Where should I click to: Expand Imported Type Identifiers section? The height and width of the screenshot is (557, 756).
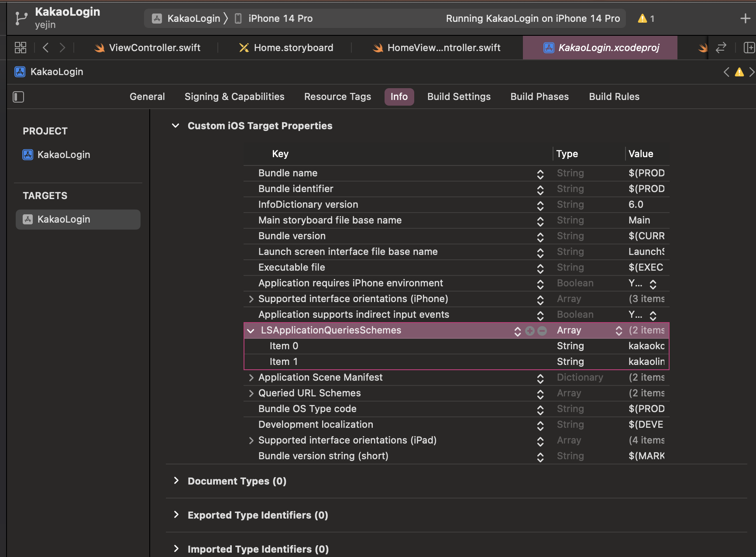(176, 549)
